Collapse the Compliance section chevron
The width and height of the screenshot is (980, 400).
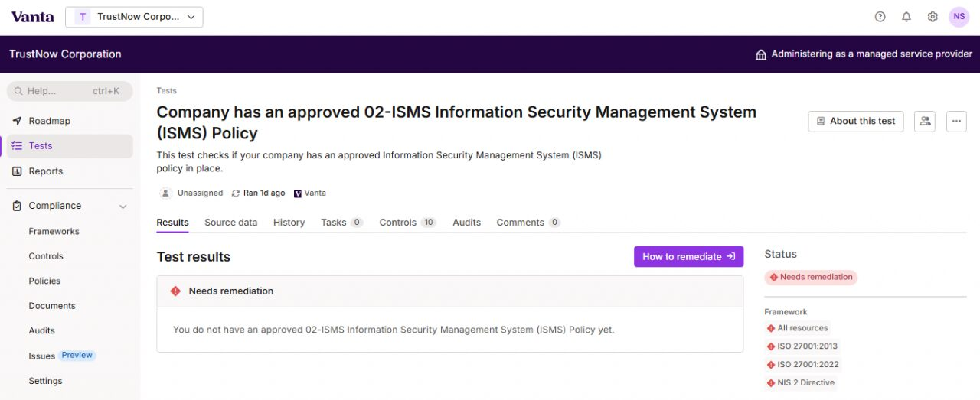(122, 207)
